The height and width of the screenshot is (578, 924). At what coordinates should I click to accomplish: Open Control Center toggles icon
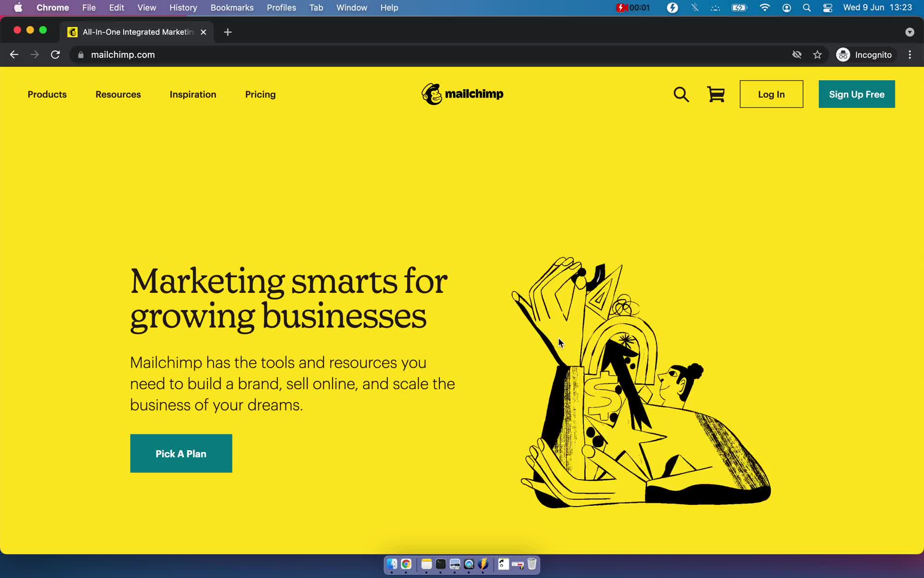pyautogui.click(x=827, y=8)
